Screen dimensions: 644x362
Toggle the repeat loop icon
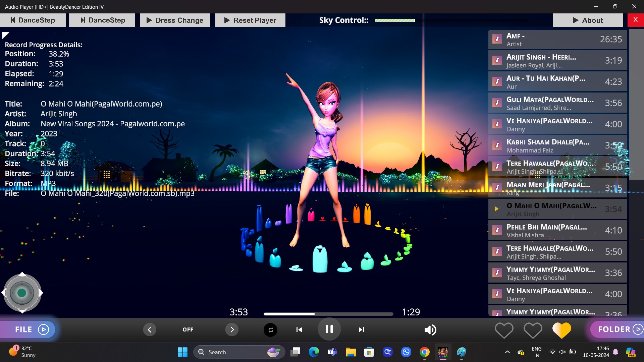coord(270,330)
